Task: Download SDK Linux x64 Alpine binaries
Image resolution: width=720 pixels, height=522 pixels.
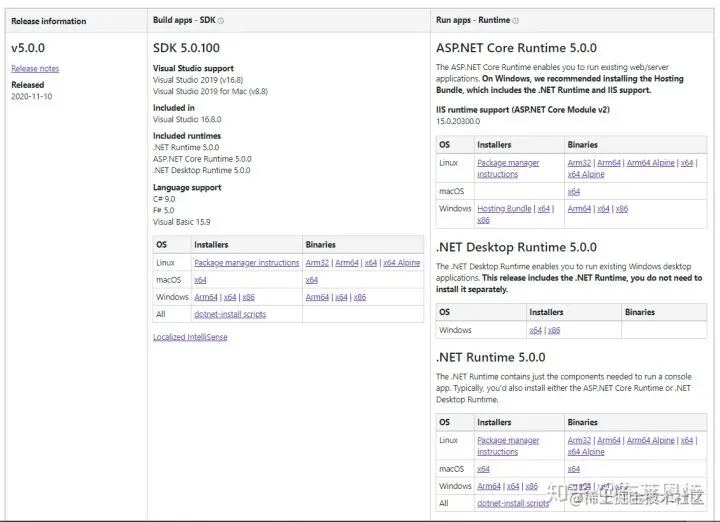Action: coord(402,263)
